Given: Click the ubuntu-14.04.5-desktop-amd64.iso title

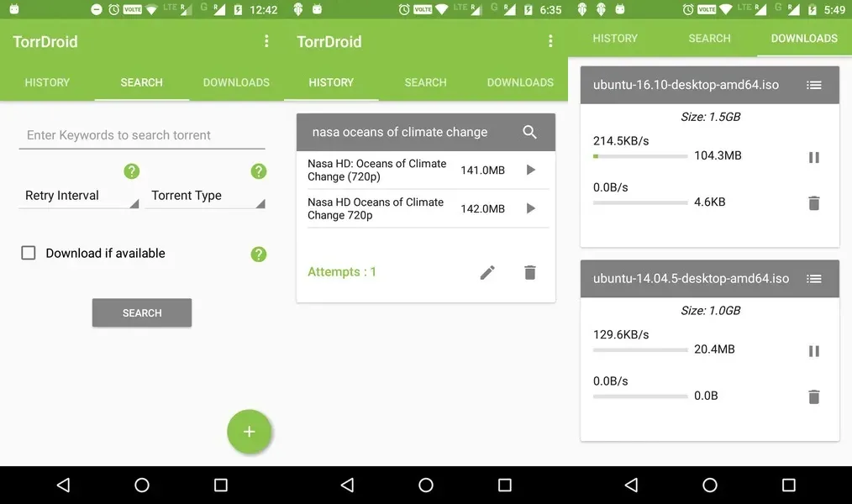Looking at the screenshot, I should [692, 279].
